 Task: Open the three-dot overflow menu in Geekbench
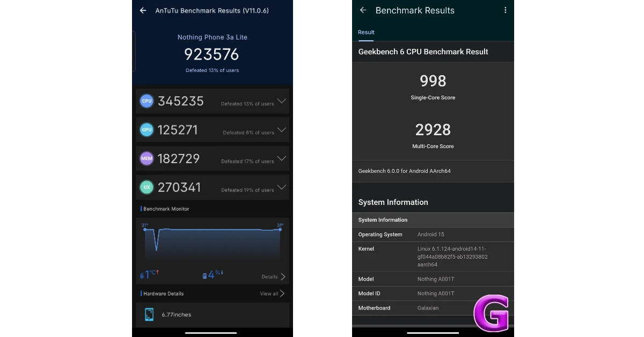click(505, 10)
